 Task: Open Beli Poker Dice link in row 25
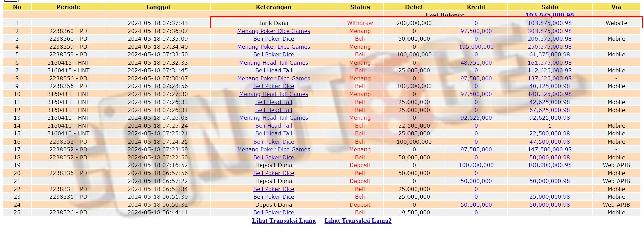[x=273, y=212]
